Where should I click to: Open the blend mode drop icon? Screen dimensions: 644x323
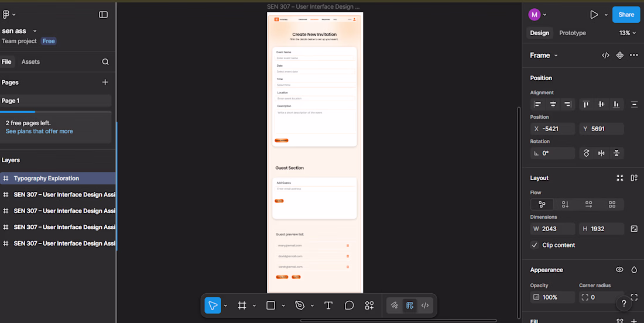click(634, 270)
